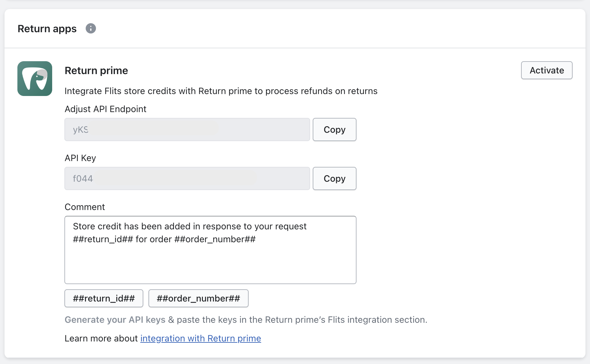
Task: Copy the Adjust API Endpoint value
Action: tap(334, 129)
